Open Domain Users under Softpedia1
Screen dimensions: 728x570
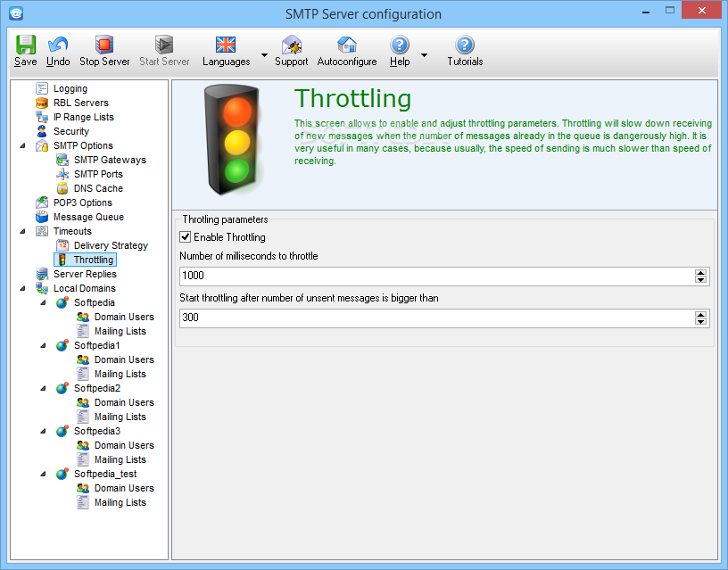coord(124,359)
